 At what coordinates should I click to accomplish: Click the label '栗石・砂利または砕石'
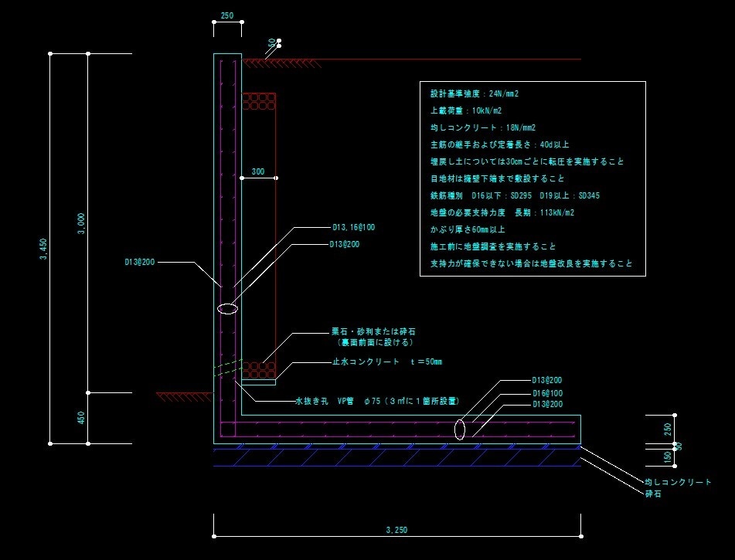coord(373,331)
